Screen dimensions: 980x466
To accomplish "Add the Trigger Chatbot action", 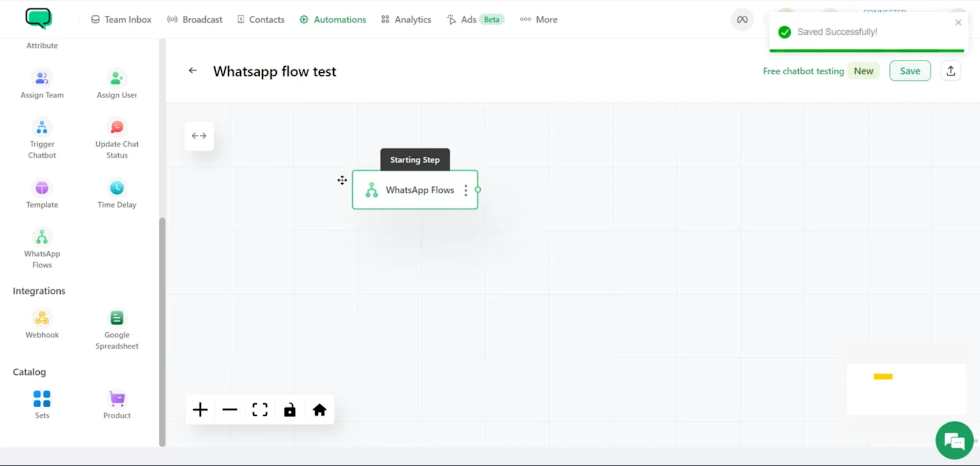I will (42, 139).
